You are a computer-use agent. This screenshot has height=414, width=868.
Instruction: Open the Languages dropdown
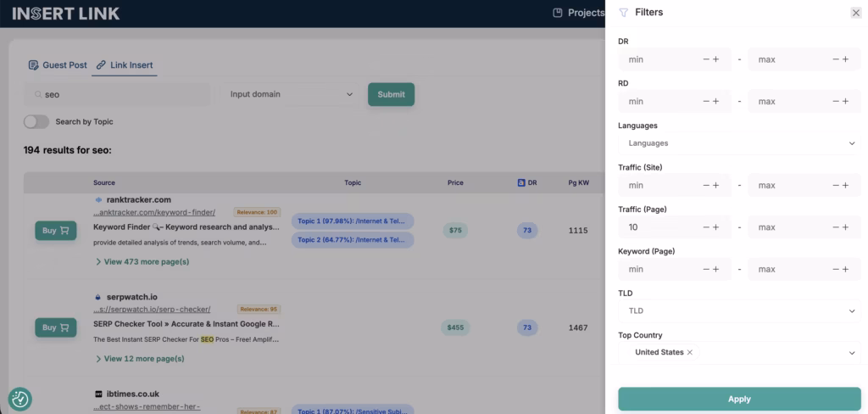[739, 143]
